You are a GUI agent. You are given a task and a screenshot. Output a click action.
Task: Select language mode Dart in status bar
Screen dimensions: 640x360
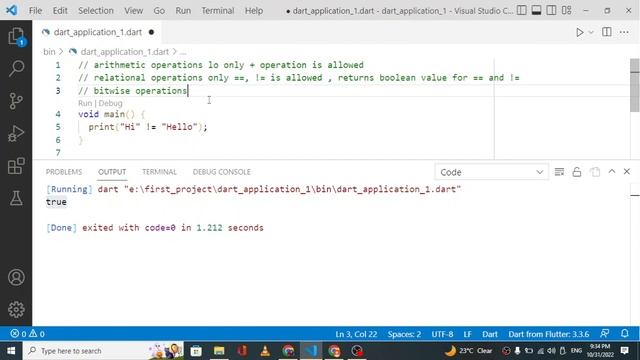tap(490, 334)
